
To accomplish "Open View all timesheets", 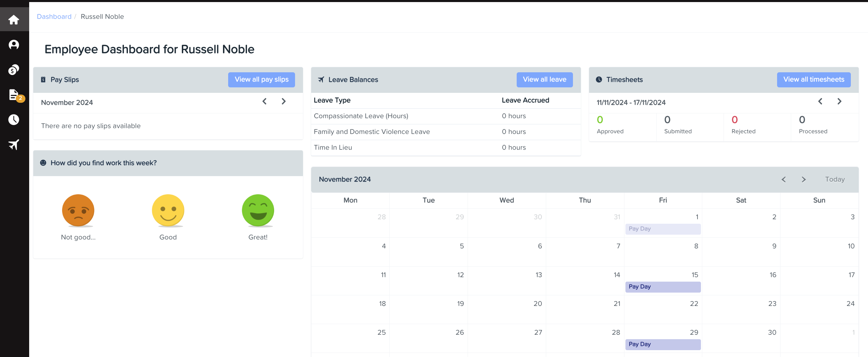I will [813, 79].
